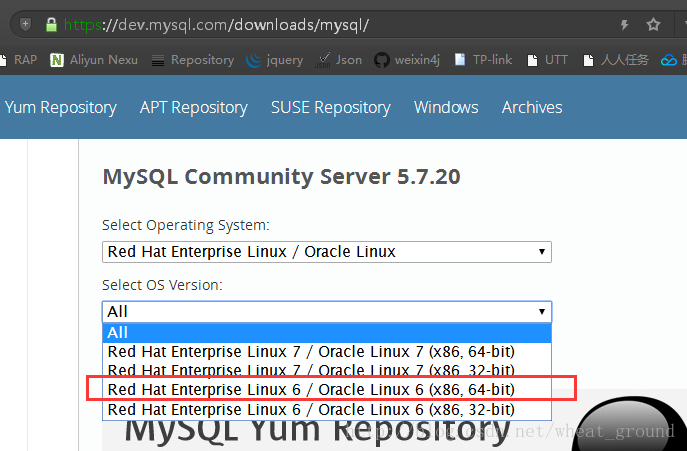Open the Json bookmark
The width and height of the screenshot is (687, 451).
coord(340,60)
